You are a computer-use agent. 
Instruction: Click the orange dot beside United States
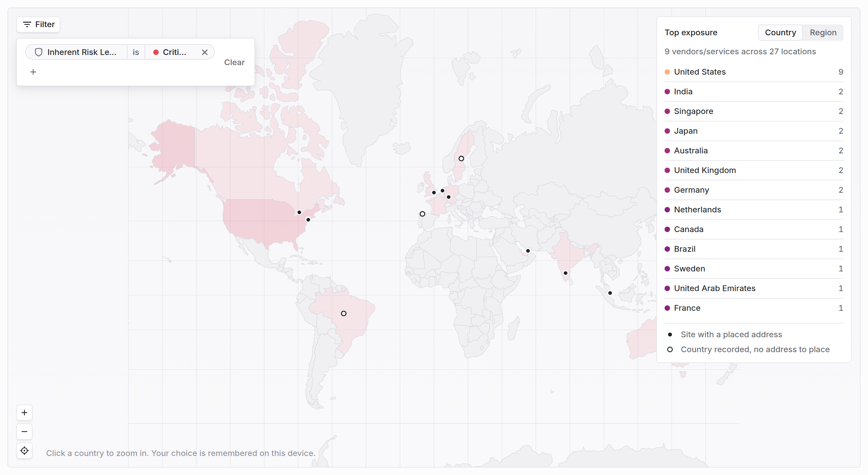pyautogui.click(x=667, y=72)
